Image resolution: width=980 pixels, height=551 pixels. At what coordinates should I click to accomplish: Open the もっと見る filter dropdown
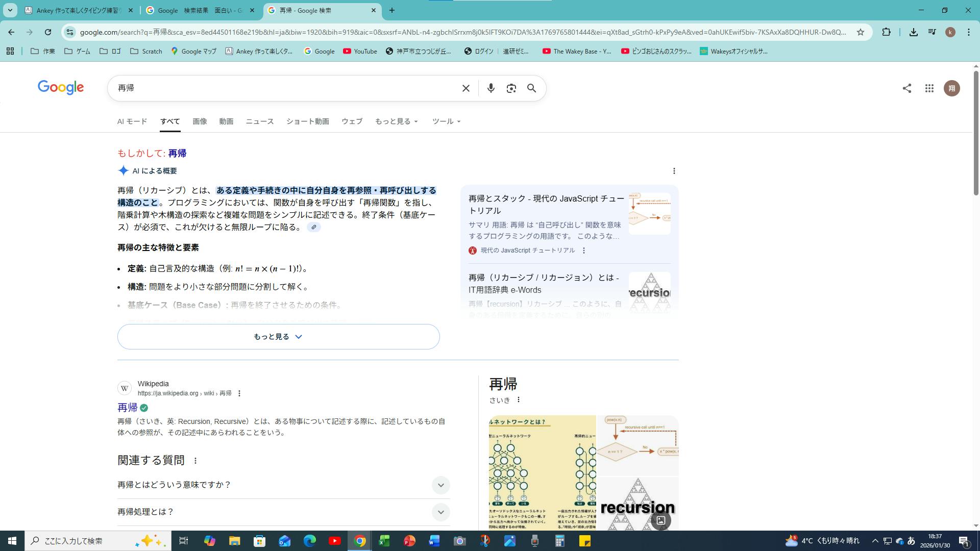(396, 121)
